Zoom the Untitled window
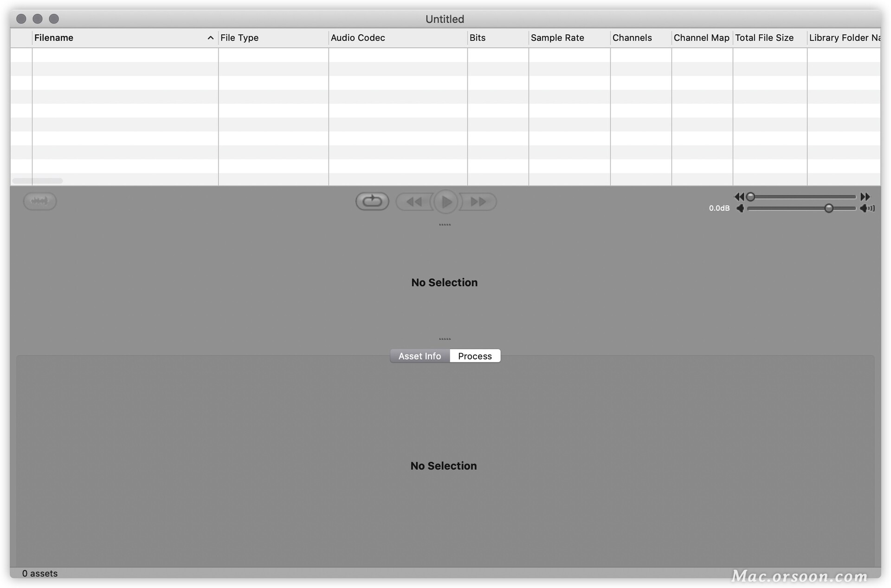The image size is (891, 588). (x=54, y=19)
